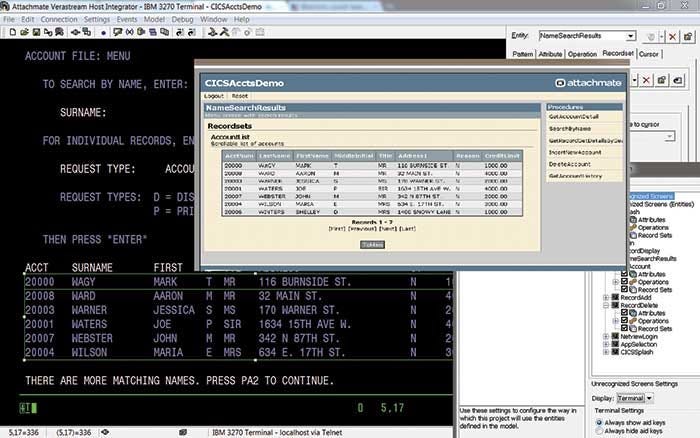Click the [Next] records link
The image size is (700, 438).
388,229
